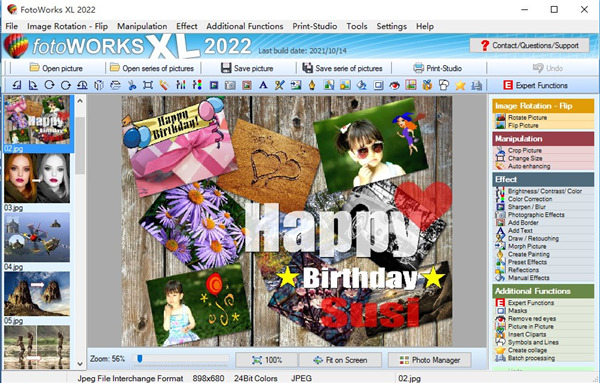This screenshot has height=383, width=600.
Task: Click Sharpen / Blur in the side panel
Action: point(527,207)
